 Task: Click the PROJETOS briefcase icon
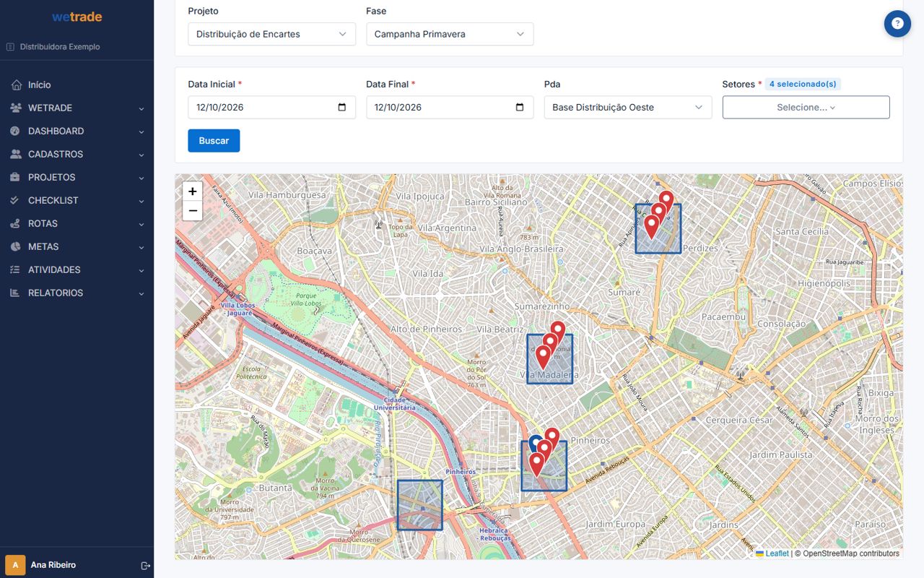(16, 177)
